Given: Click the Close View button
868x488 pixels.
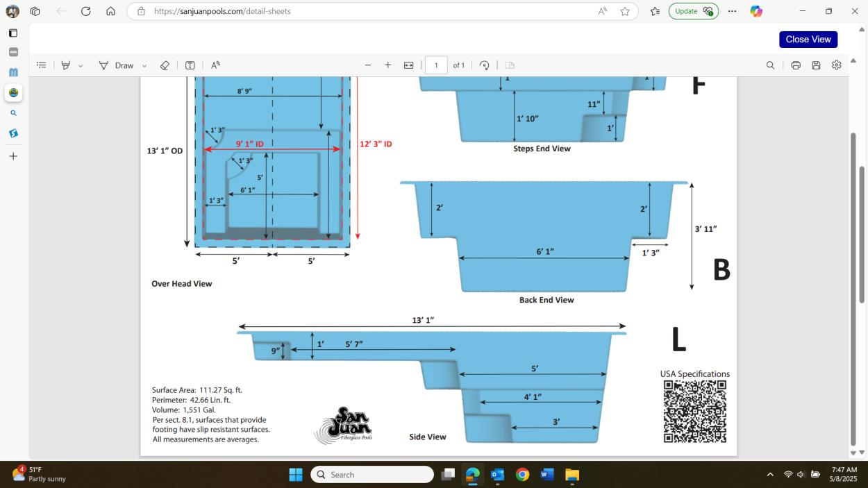Looking at the screenshot, I should (808, 40).
